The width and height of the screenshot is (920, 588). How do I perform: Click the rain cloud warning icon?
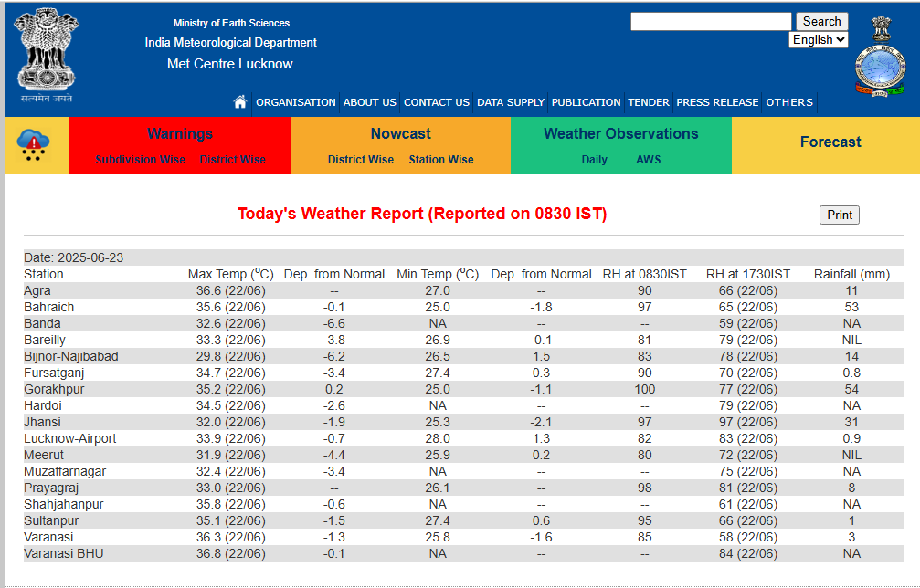pos(35,144)
